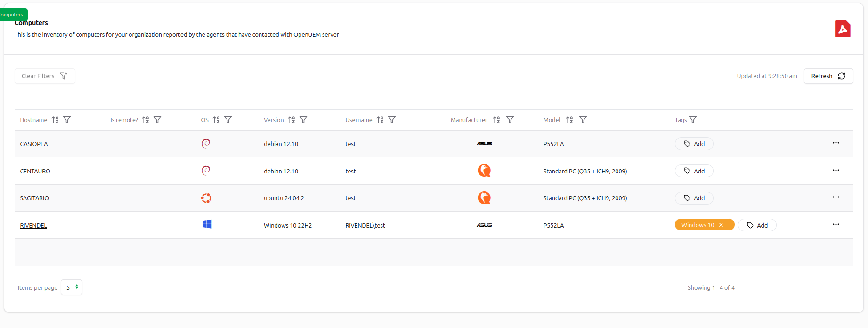This screenshot has height=328, width=868.
Task: Sort by Username column
Action: 380,120
